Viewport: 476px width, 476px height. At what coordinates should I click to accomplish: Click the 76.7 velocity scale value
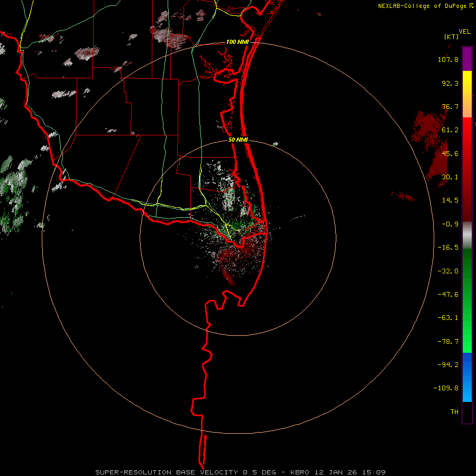point(450,106)
